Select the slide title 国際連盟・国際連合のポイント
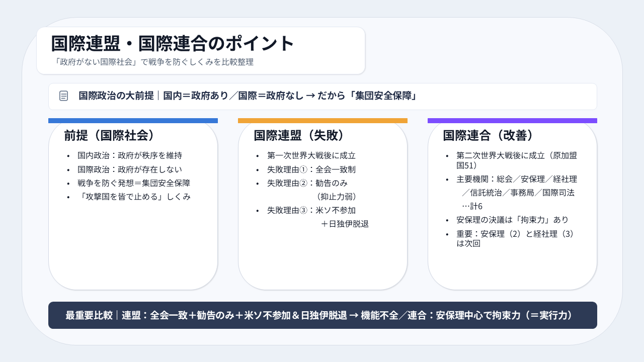644x362 pixels. tap(173, 43)
